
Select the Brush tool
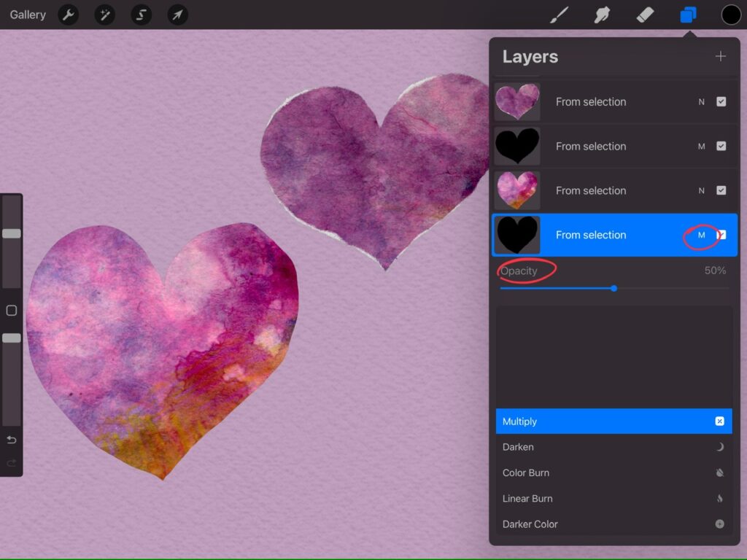[559, 15]
